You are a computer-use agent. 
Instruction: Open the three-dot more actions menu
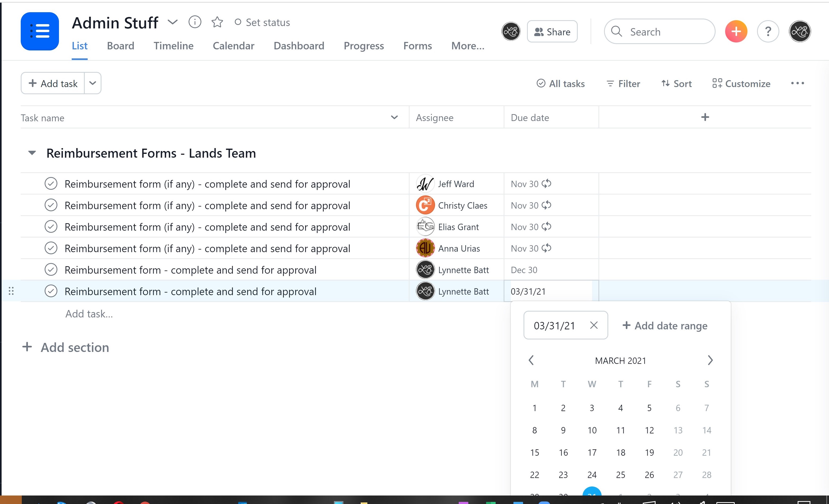coord(797,83)
